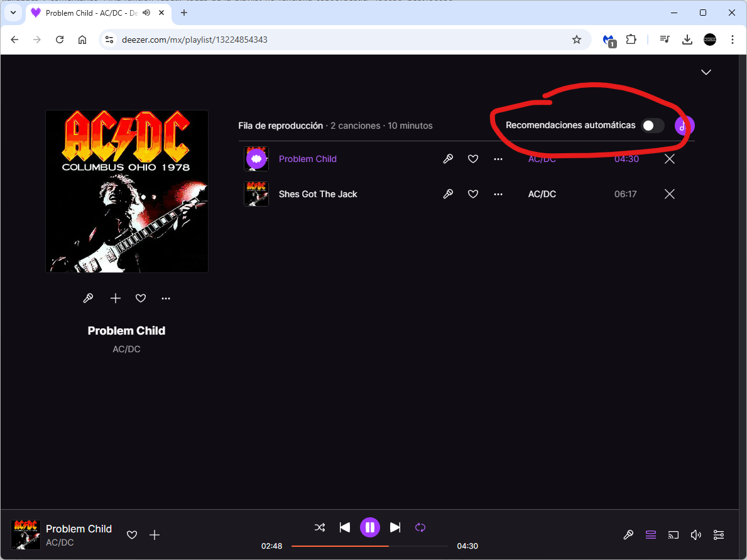Toggle the Recomendaciones automáticas switch

click(x=652, y=126)
